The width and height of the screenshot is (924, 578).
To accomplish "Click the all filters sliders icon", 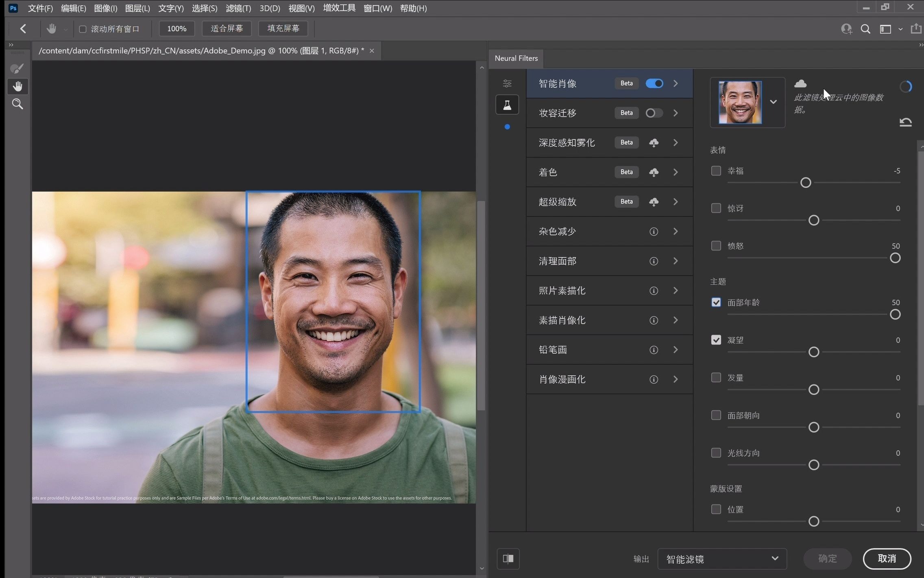I will (x=507, y=83).
